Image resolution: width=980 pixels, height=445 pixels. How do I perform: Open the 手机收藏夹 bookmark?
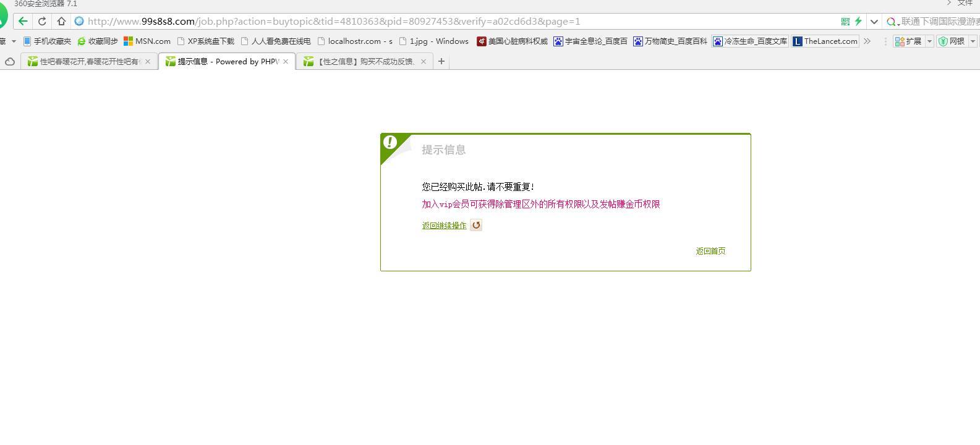[47, 41]
